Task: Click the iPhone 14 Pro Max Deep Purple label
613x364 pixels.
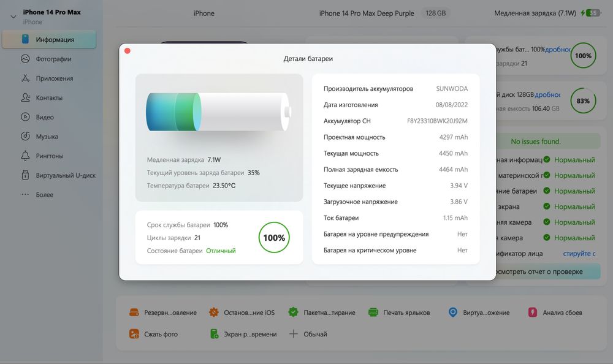Action: (367, 13)
